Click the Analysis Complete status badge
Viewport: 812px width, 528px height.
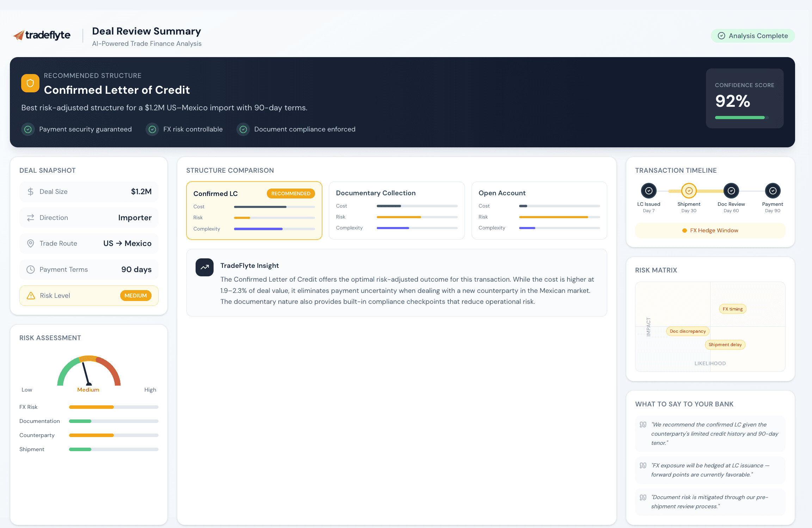point(753,36)
